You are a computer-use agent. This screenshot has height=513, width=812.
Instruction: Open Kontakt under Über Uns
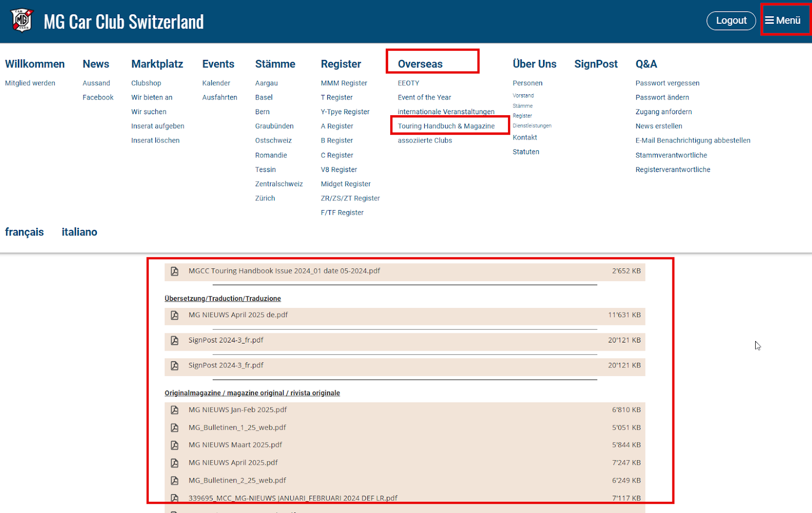pos(525,138)
